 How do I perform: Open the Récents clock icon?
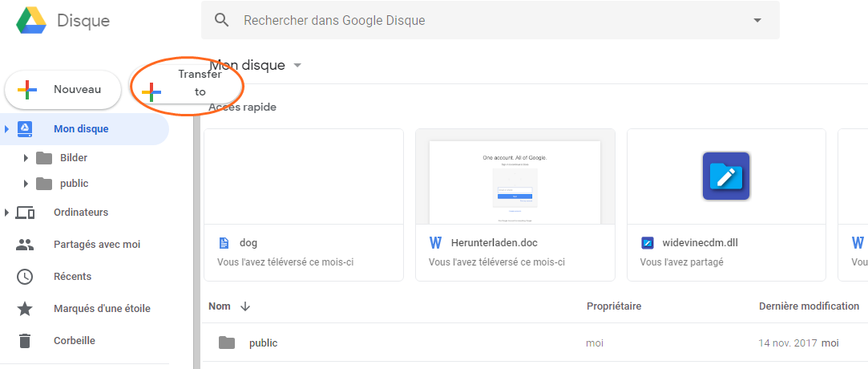25,277
